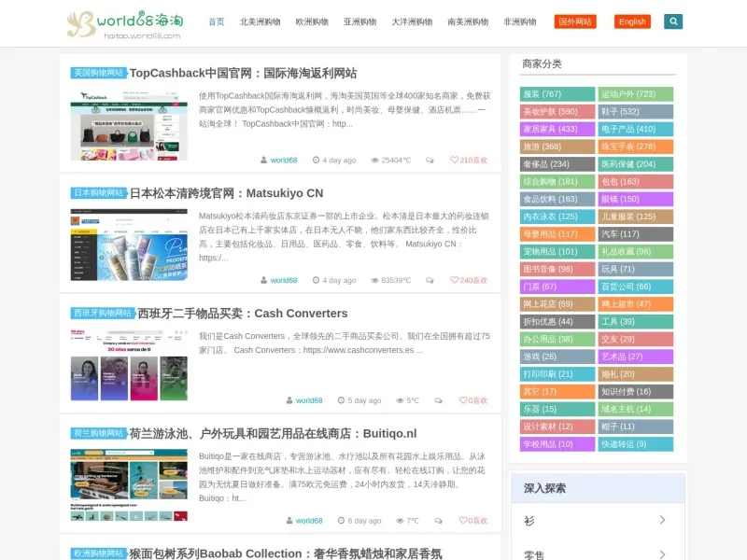747x560 pixels.
Task: Open 日本松本清跨境官网 Matsukiyo CN title
Action: (226, 193)
